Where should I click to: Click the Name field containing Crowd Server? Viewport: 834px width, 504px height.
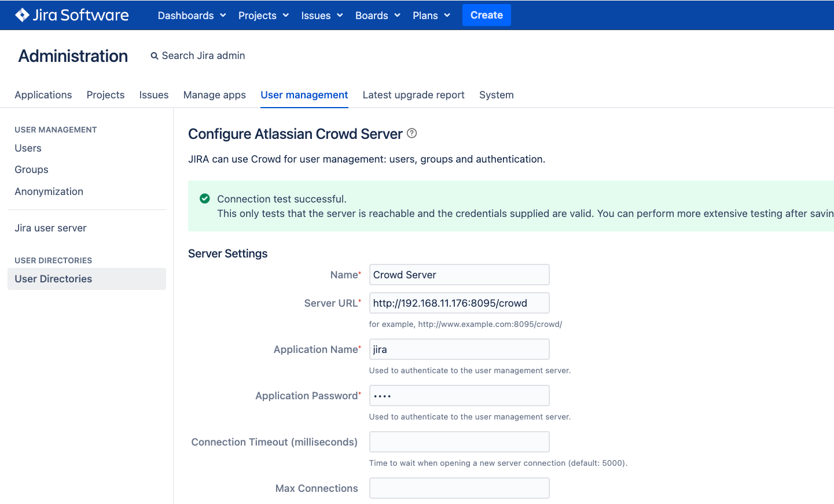coord(459,275)
